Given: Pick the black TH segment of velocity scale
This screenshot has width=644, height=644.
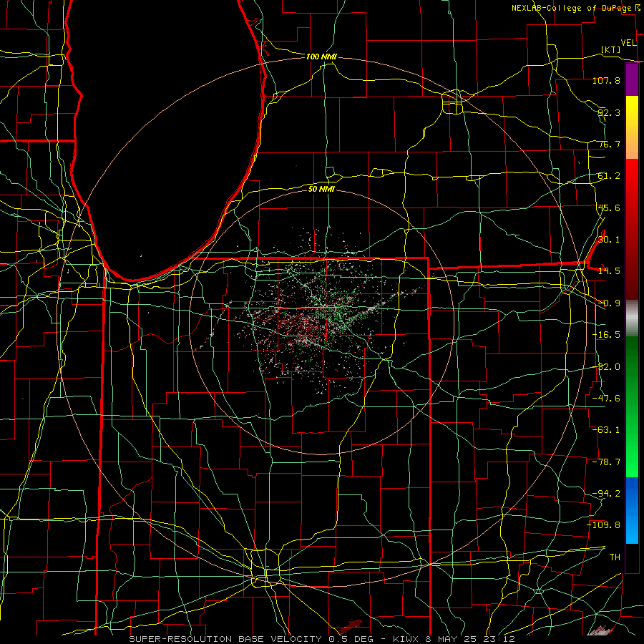Looking at the screenshot, I should coord(632,557).
